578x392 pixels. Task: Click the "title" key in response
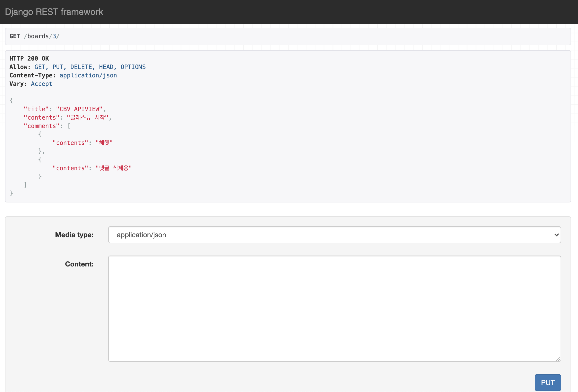click(x=36, y=109)
